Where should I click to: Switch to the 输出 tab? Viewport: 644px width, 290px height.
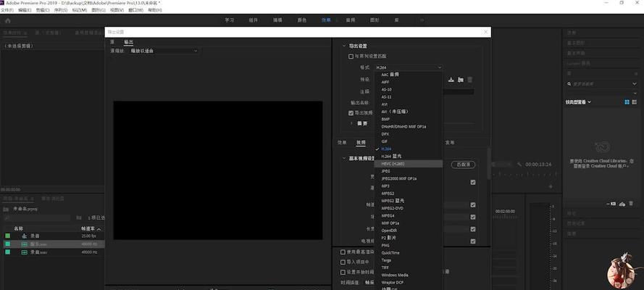coord(128,42)
